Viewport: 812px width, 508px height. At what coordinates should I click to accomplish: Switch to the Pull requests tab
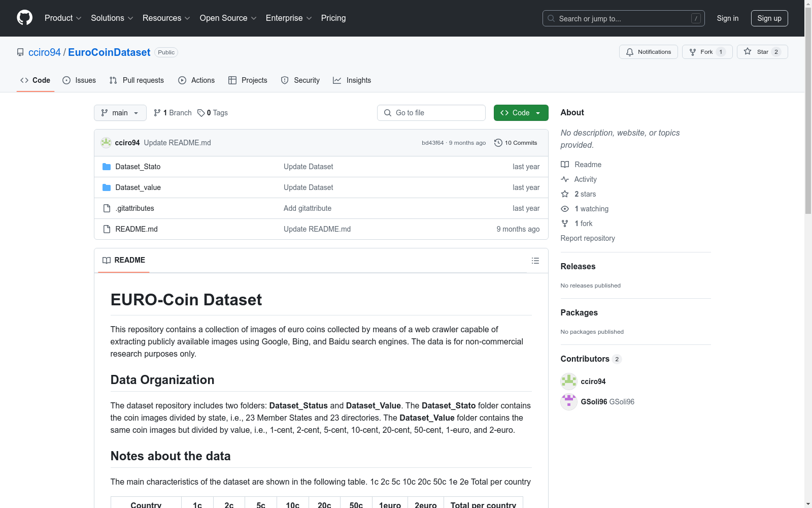[x=137, y=80]
